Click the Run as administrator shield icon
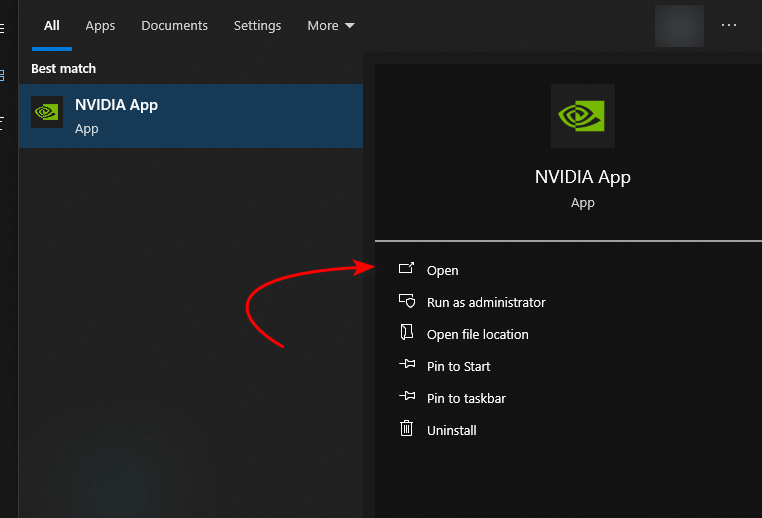This screenshot has height=518, width=762. 407,301
